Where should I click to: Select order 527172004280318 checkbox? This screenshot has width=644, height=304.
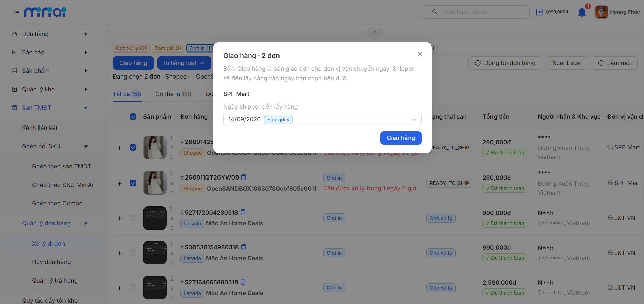133,218
